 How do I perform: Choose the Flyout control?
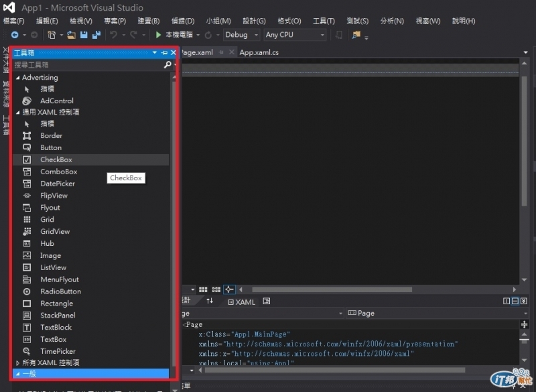[90, 208]
